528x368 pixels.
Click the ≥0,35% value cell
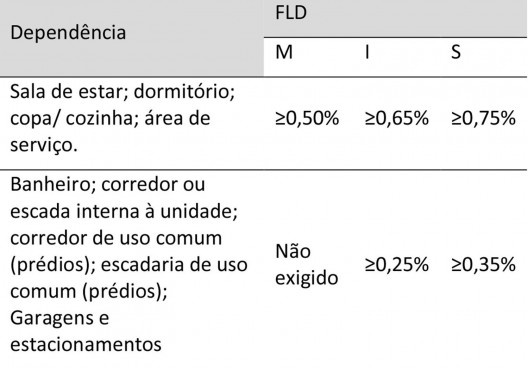coord(483,265)
